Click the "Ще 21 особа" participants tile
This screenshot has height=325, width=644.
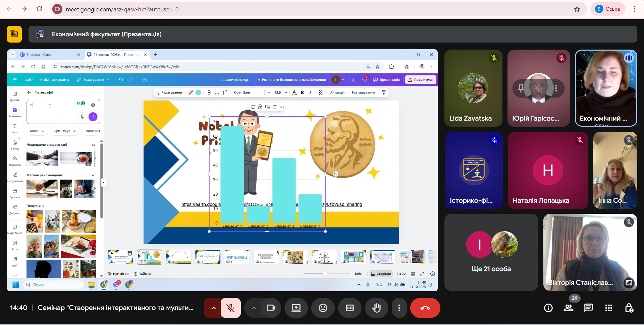(491, 252)
